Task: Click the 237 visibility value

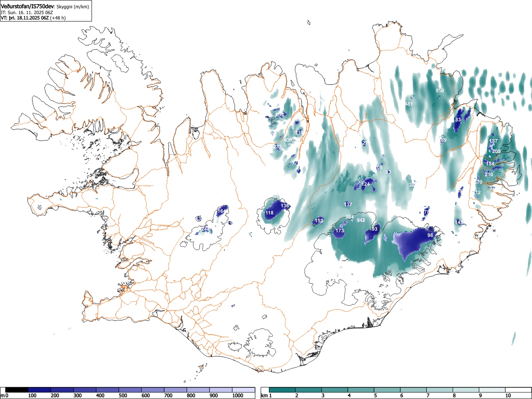Action: pyautogui.click(x=277, y=147)
